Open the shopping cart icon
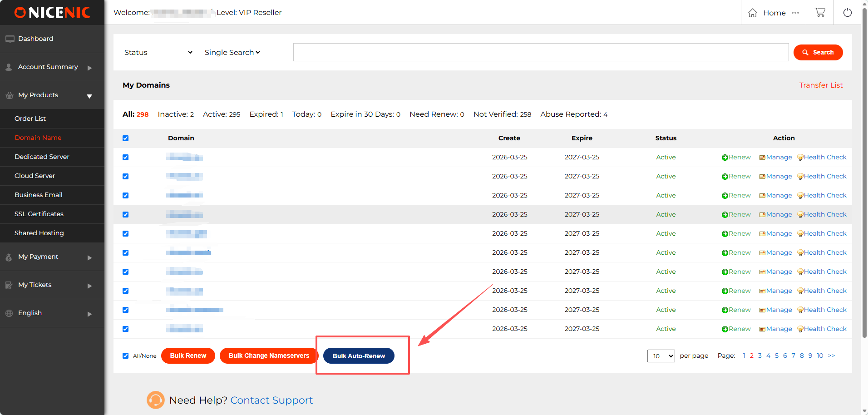Viewport: 868px width, 415px height. coord(820,13)
